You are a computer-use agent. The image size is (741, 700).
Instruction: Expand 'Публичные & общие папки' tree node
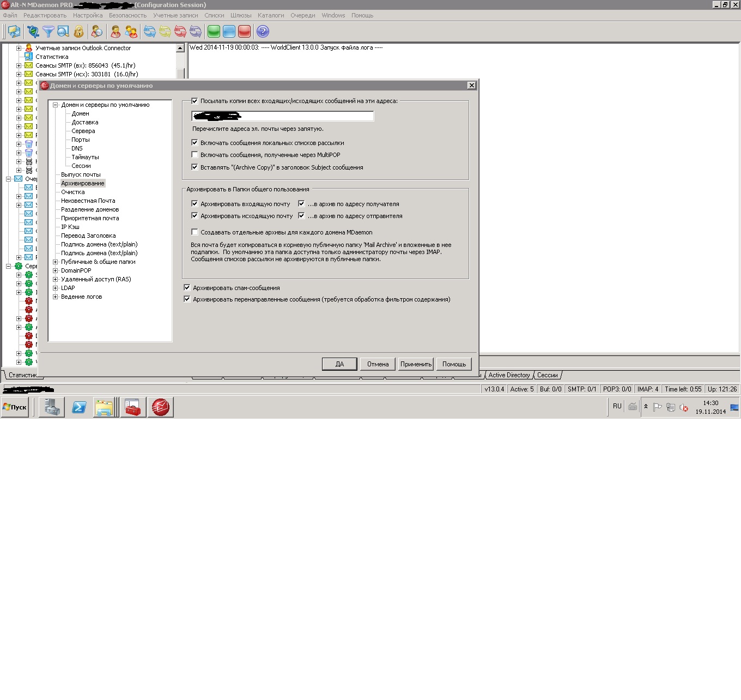[55, 262]
